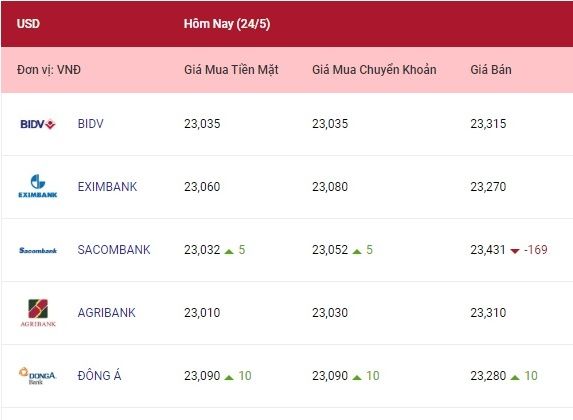Click the USD currency header
Screen dimensions: 573x420
click(28, 24)
